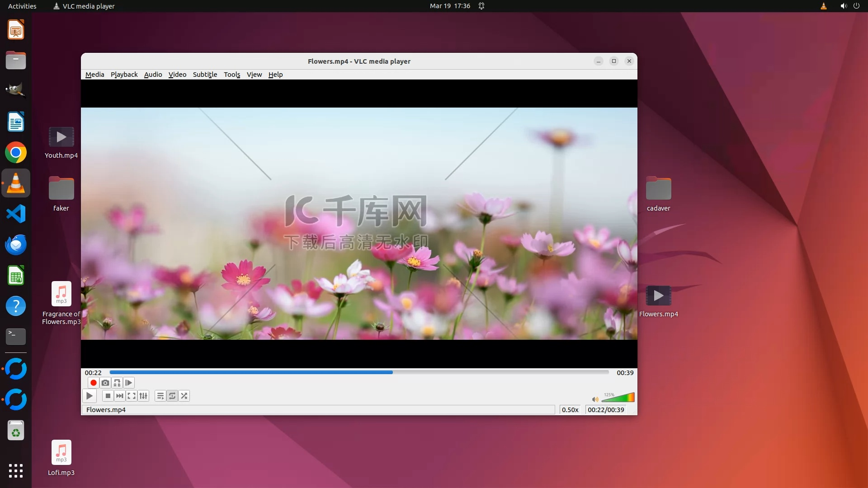Stop playback with the stop button
Image resolution: width=868 pixels, height=488 pixels.
click(108, 396)
